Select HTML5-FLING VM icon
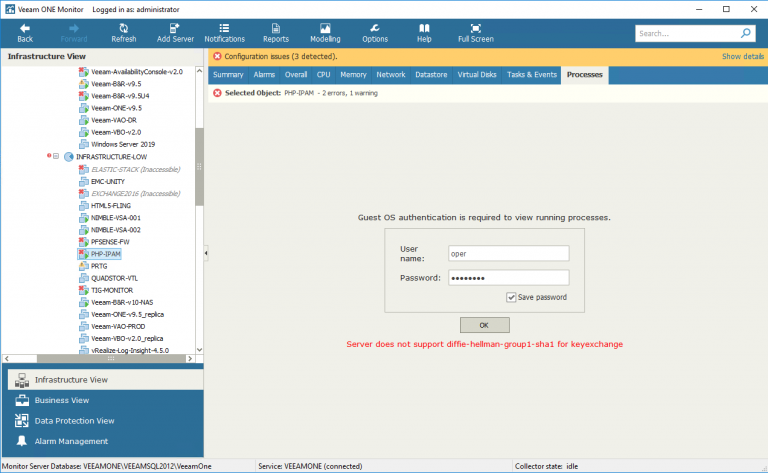 [84, 206]
